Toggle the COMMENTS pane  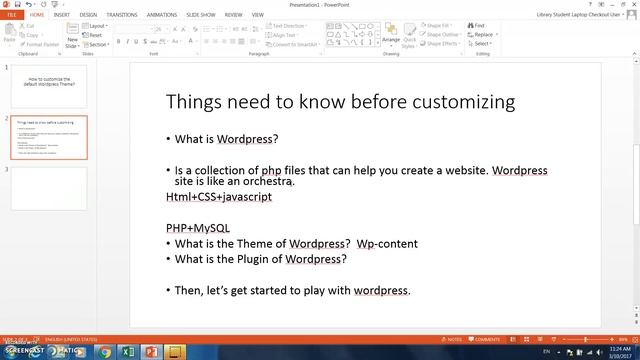484,340
